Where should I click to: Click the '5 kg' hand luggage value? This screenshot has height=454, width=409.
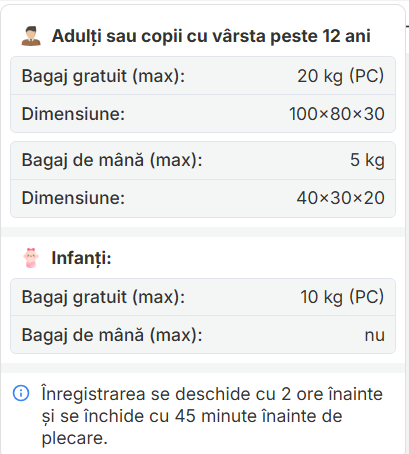[367, 160]
